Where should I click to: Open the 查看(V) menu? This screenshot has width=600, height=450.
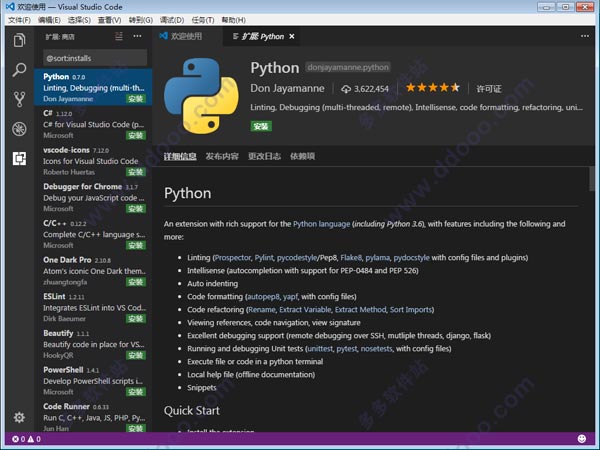click(110, 20)
